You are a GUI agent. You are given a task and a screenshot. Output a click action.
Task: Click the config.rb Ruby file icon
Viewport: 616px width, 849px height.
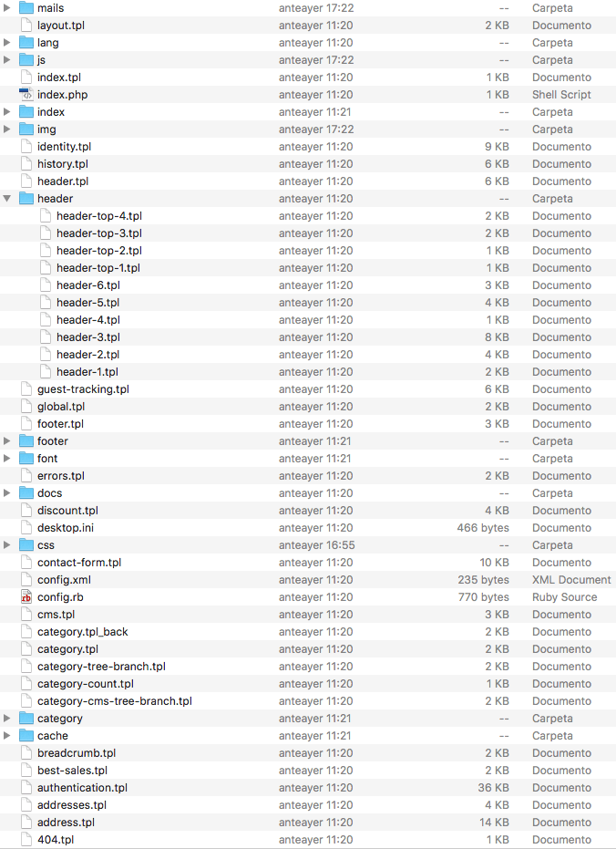point(26,597)
